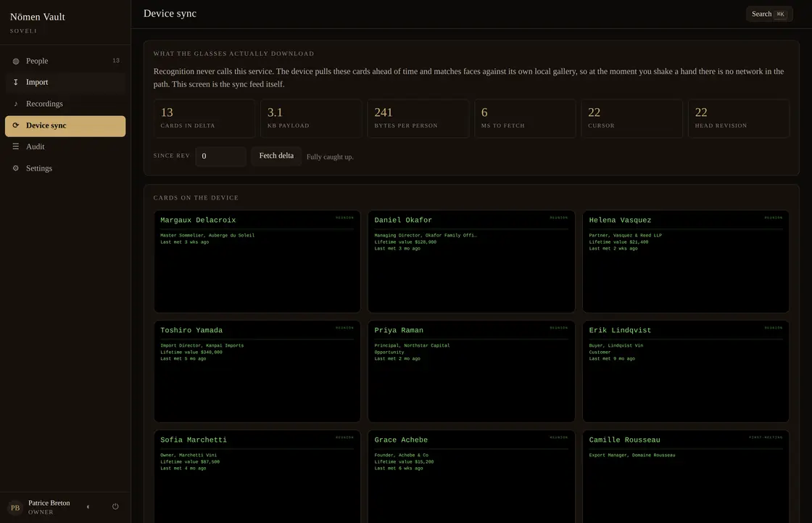Open the Toshiro Yamada card
Viewport: 812px width, 523px height.
tap(257, 371)
